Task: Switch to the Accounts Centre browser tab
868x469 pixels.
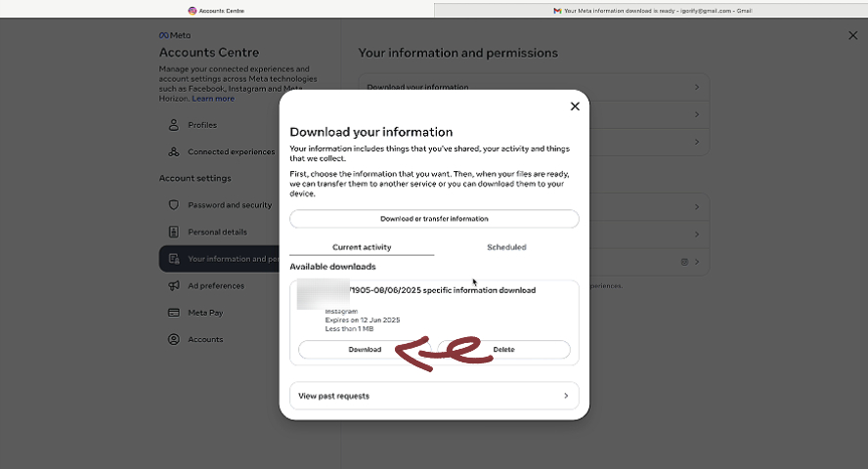Action: click(216, 11)
